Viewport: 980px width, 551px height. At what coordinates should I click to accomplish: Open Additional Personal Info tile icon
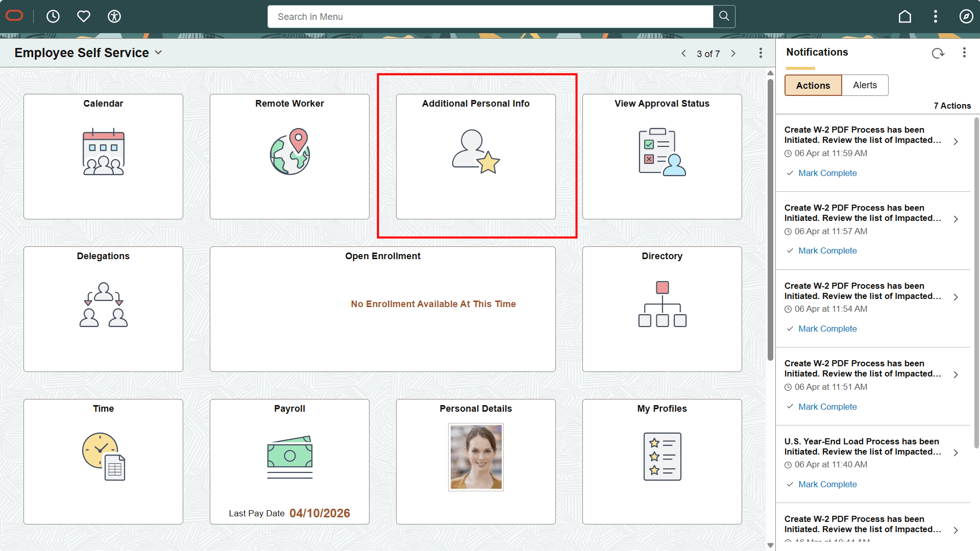pos(476,152)
